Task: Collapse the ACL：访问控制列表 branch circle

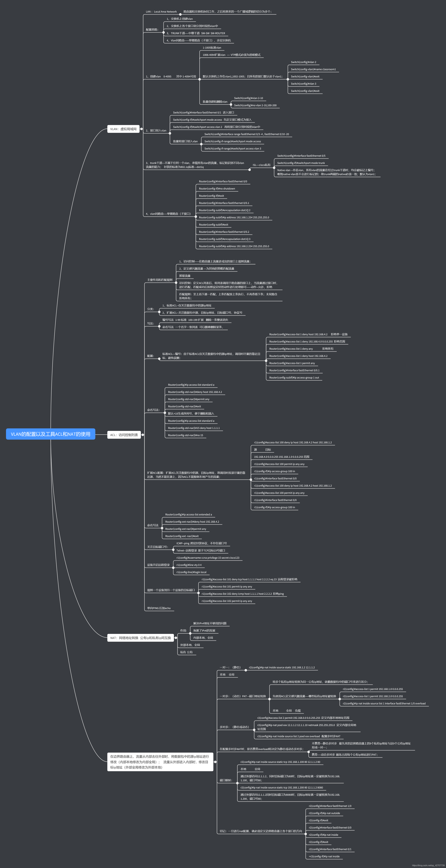Action: pyautogui.click(x=143, y=435)
